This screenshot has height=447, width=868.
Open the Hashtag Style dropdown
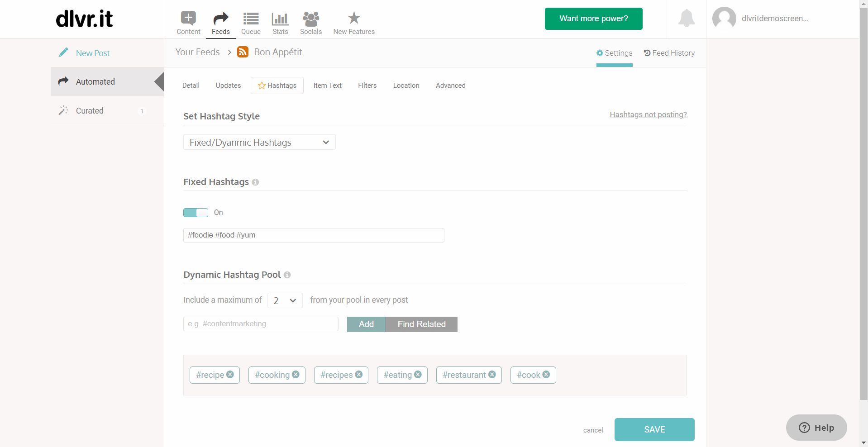(259, 143)
